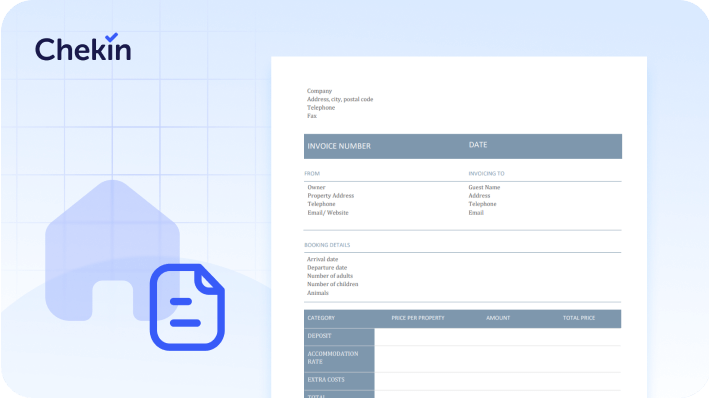Click the DATE header in invoice
The image size is (711, 398).
pos(478,145)
